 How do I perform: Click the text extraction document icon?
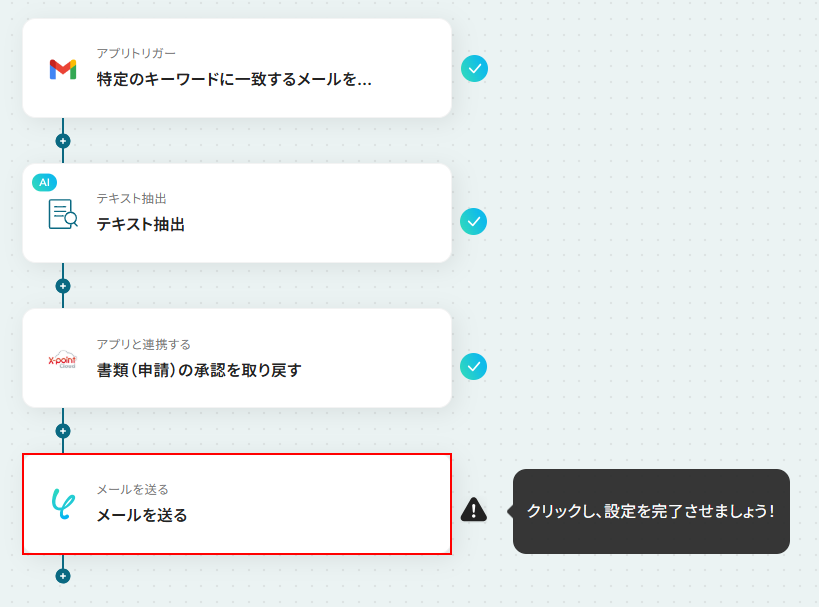[x=63, y=214]
